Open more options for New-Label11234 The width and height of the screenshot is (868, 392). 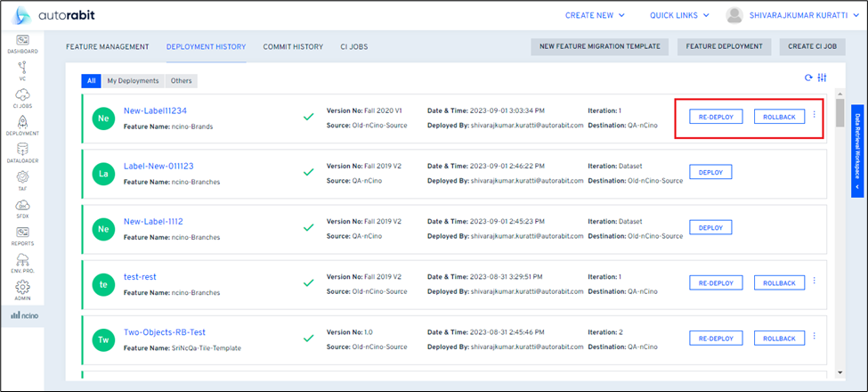814,115
